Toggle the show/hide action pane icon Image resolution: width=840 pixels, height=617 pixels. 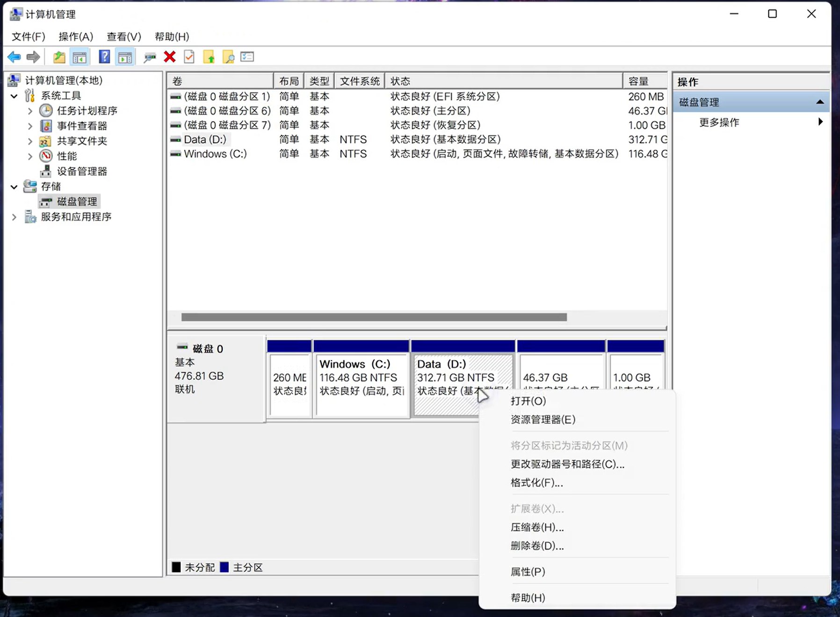[125, 57]
